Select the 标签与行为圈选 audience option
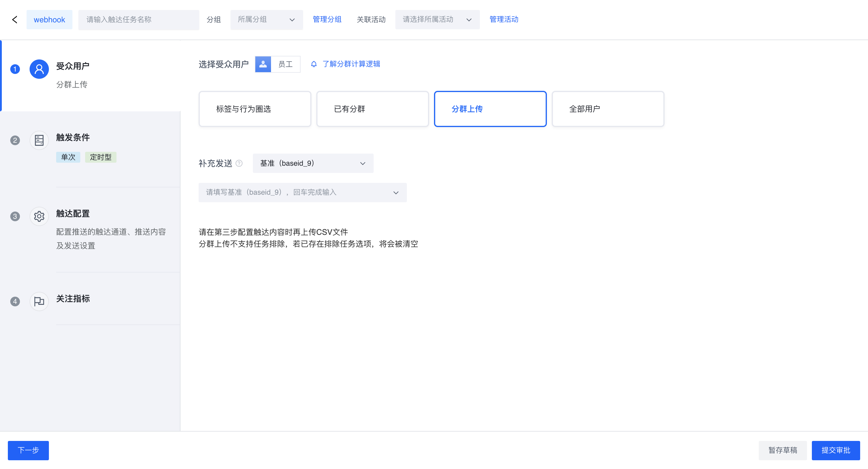868x469 pixels. tap(255, 109)
